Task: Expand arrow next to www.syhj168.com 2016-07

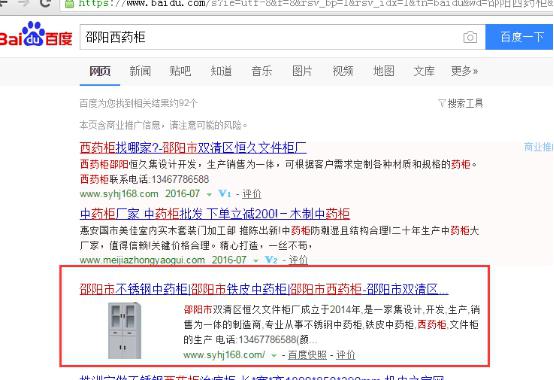Action: point(209,194)
